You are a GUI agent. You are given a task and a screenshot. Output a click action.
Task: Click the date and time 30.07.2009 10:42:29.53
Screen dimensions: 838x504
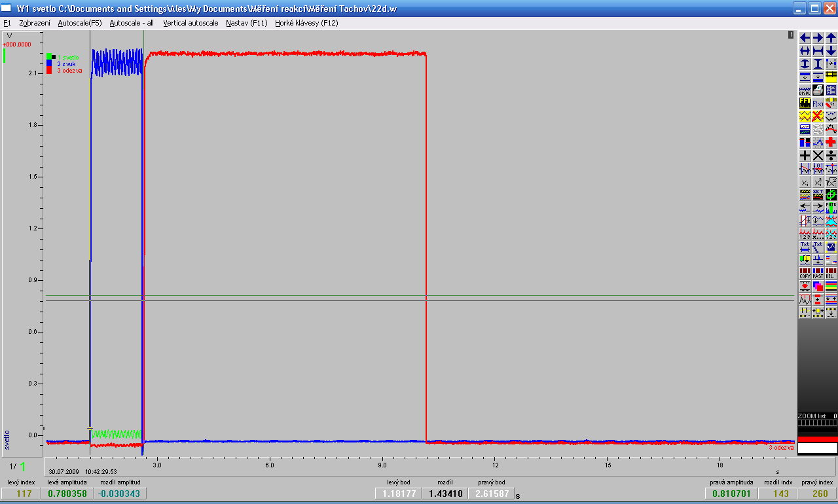pyautogui.click(x=83, y=471)
